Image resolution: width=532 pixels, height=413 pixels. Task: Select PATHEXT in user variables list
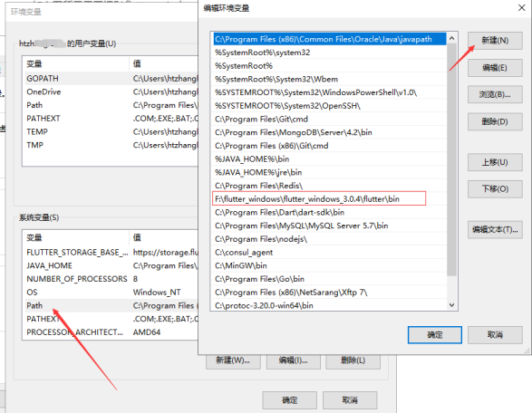click(111, 119)
